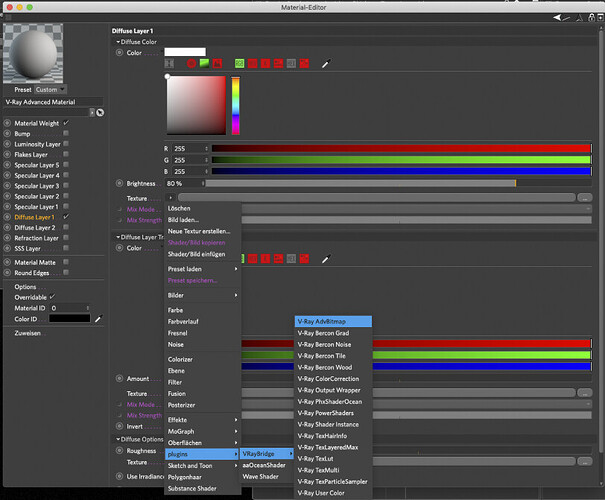This screenshot has width=605, height=500.
Task: Click the animation dot beside Brightness
Action: (119, 183)
